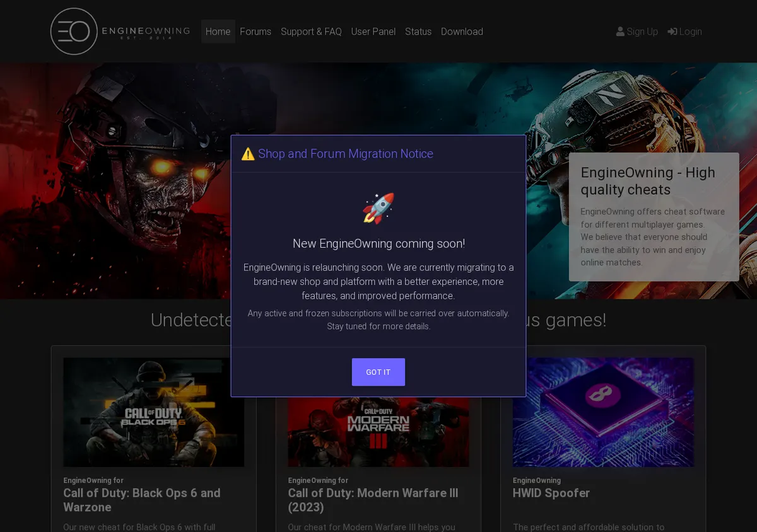Select the HWID Spoofer title
Viewport: 757px width, 532px height.
point(551,493)
